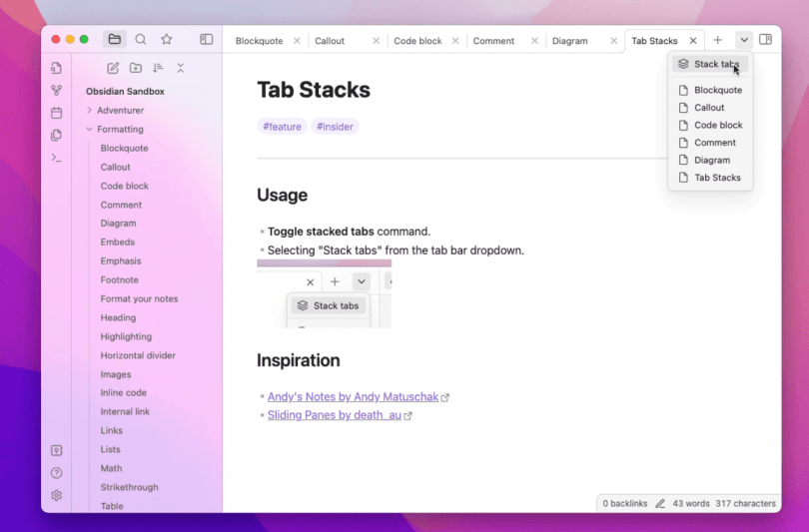Choose Tab Stacks in tab dropdown list
809x532 pixels.
click(710, 178)
